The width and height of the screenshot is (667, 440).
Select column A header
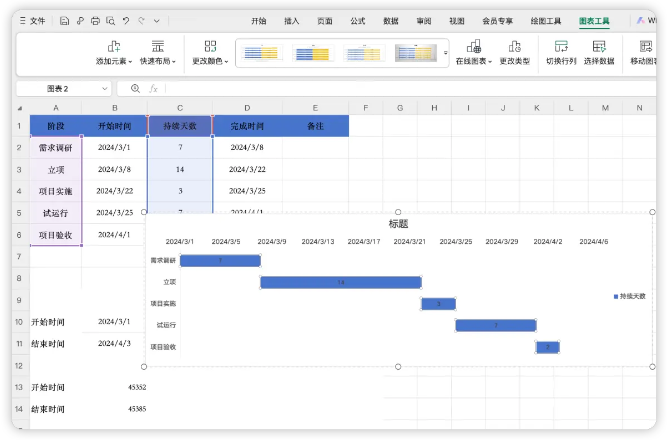pos(56,108)
